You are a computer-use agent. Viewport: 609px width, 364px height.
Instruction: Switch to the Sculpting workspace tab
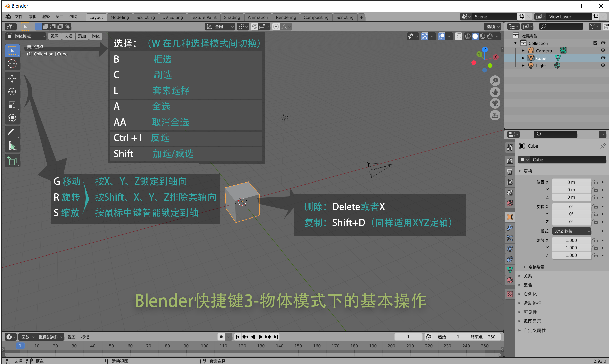click(145, 17)
